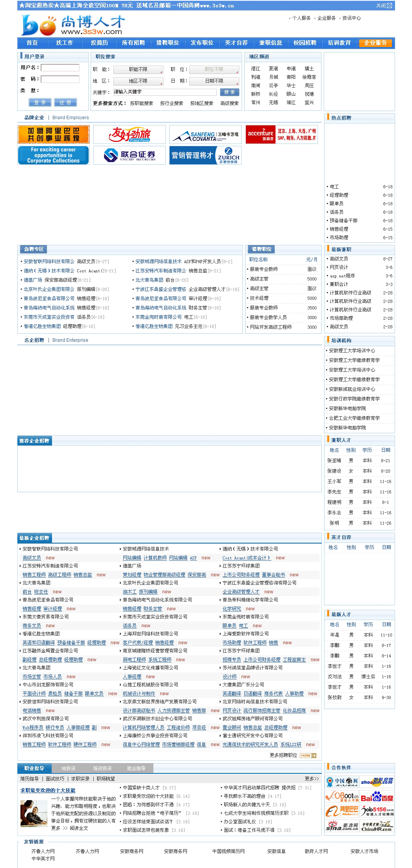Open 培训教育 in the navigation bar
Screen dimensions: 412x868
pos(339,43)
